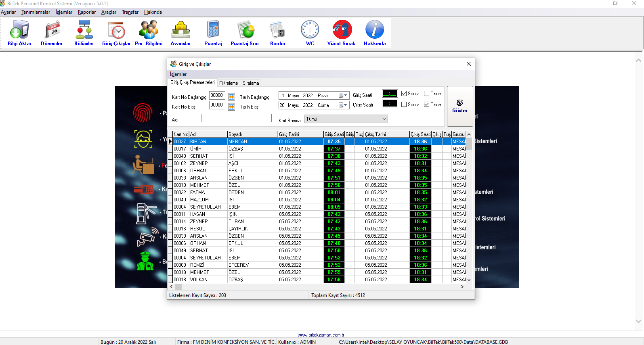Click the grid's horizontal scroll left arrow
Image resolution: width=644 pixels, height=345 pixels.
[171, 286]
